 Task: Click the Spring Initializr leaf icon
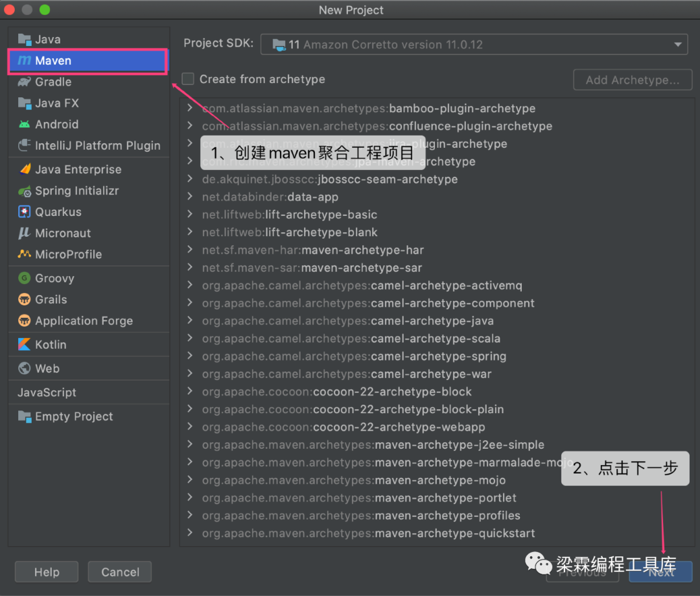25,191
